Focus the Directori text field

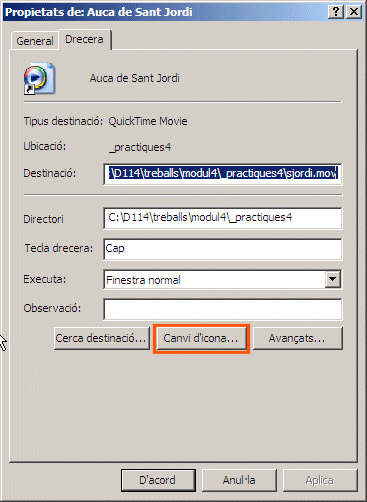click(223, 218)
